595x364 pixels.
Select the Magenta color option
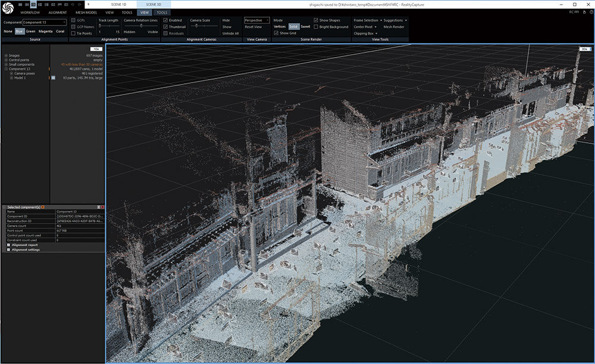point(46,32)
